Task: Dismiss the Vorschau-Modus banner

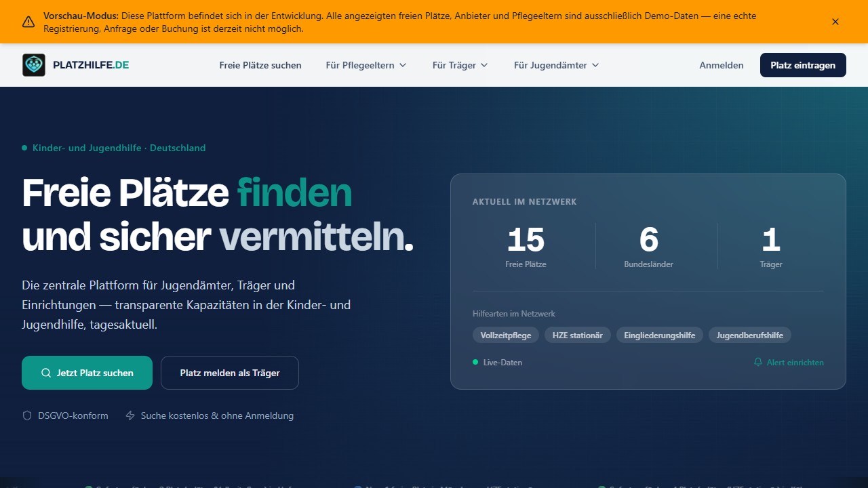Action: tap(835, 22)
